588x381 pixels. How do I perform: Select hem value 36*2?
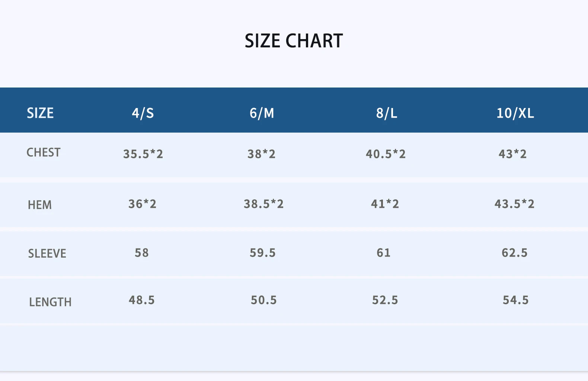tap(142, 204)
